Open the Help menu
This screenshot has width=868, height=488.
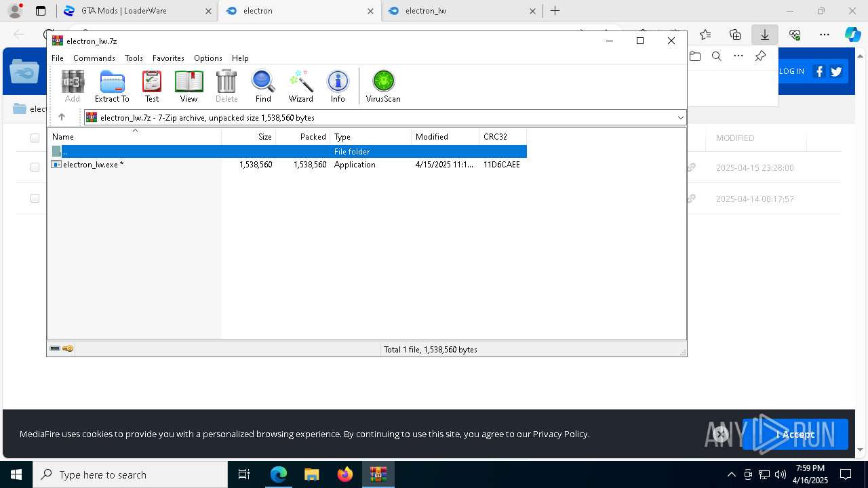coord(240,58)
